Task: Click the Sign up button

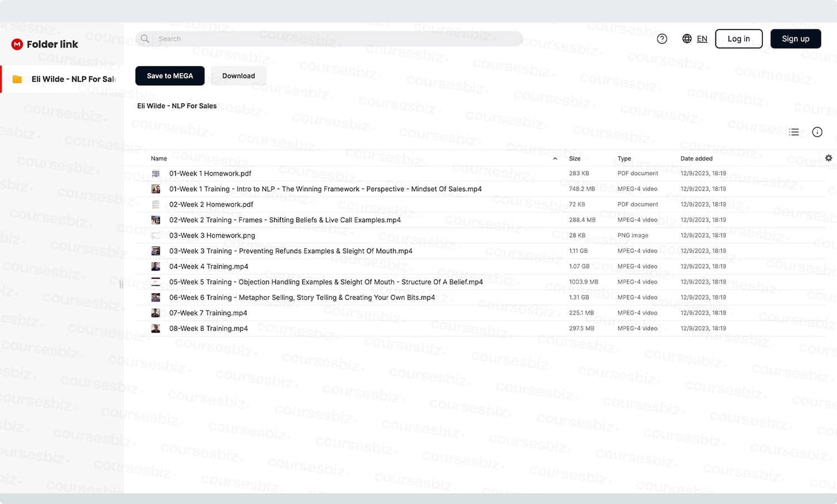Action: point(796,38)
